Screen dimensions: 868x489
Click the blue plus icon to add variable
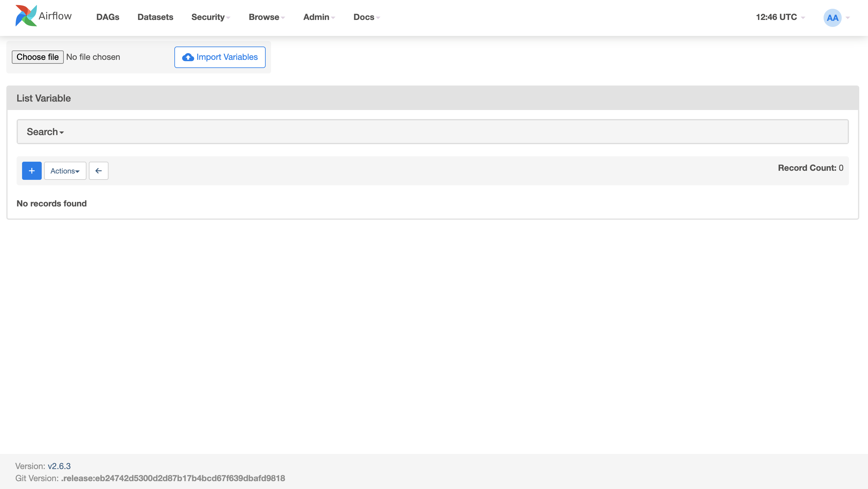click(x=31, y=170)
